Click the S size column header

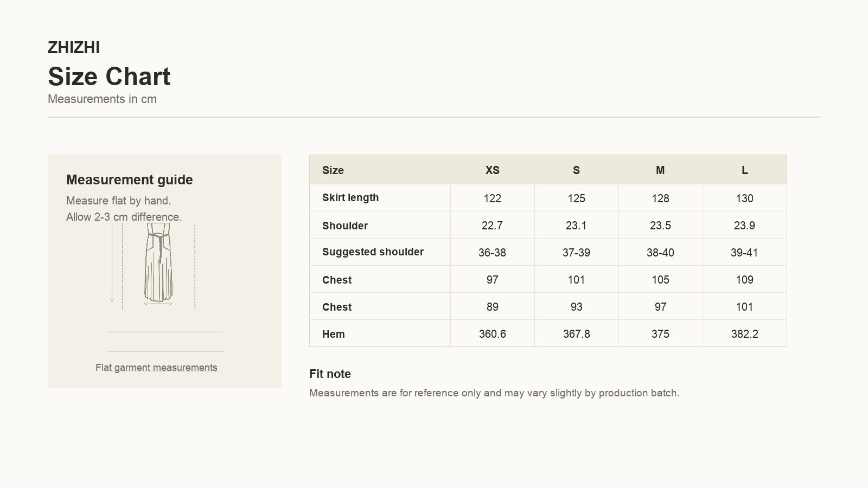576,170
